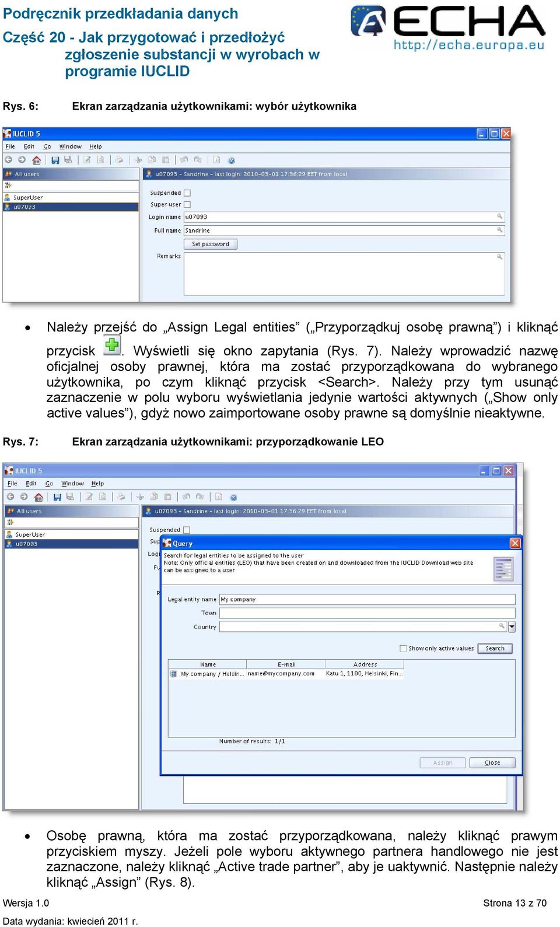Click the Remarks text area in the upper window

[344, 274]
